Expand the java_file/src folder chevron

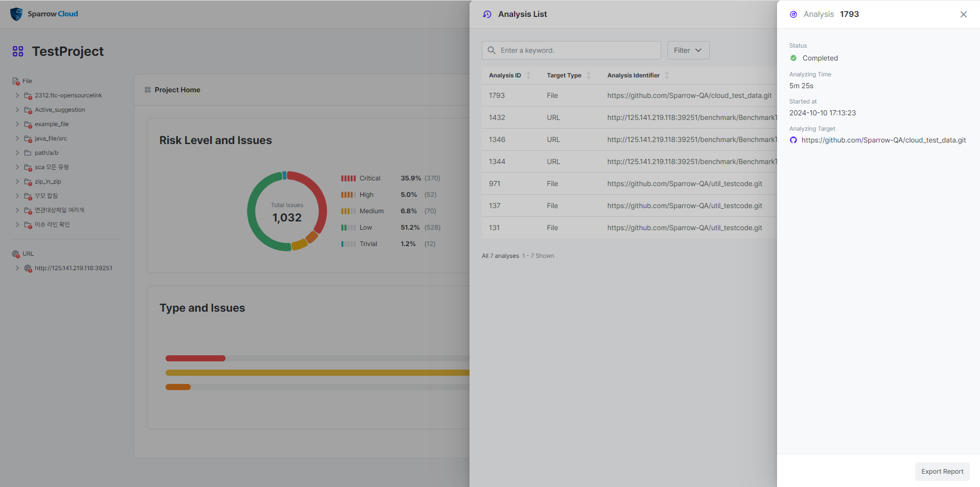pos(17,138)
